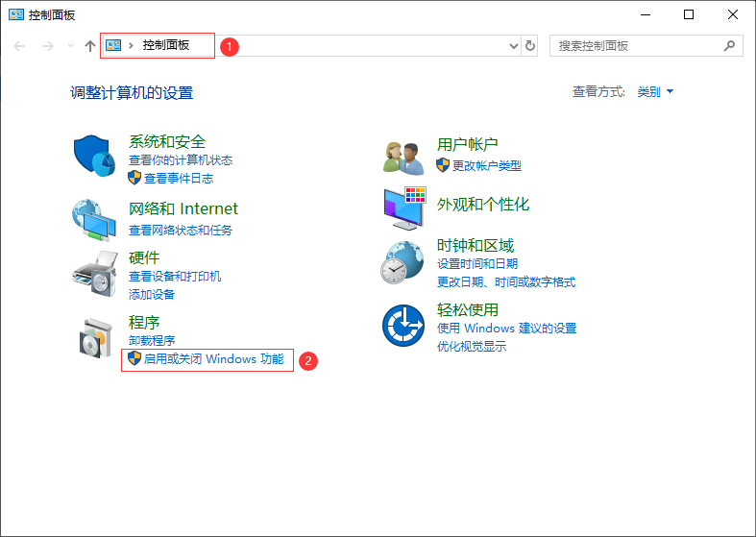Minimize the control panel window
756x537 pixels.
pos(646,14)
